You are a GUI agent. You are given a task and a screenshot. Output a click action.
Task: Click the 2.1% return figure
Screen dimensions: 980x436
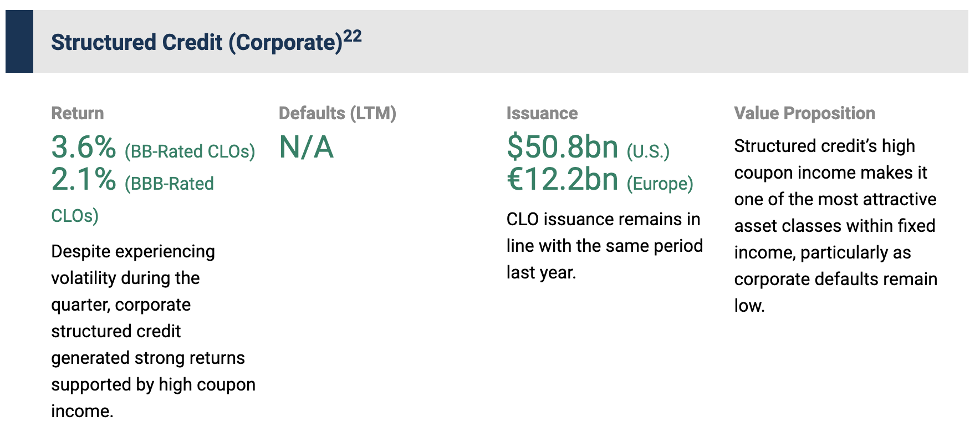click(x=84, y=180)
